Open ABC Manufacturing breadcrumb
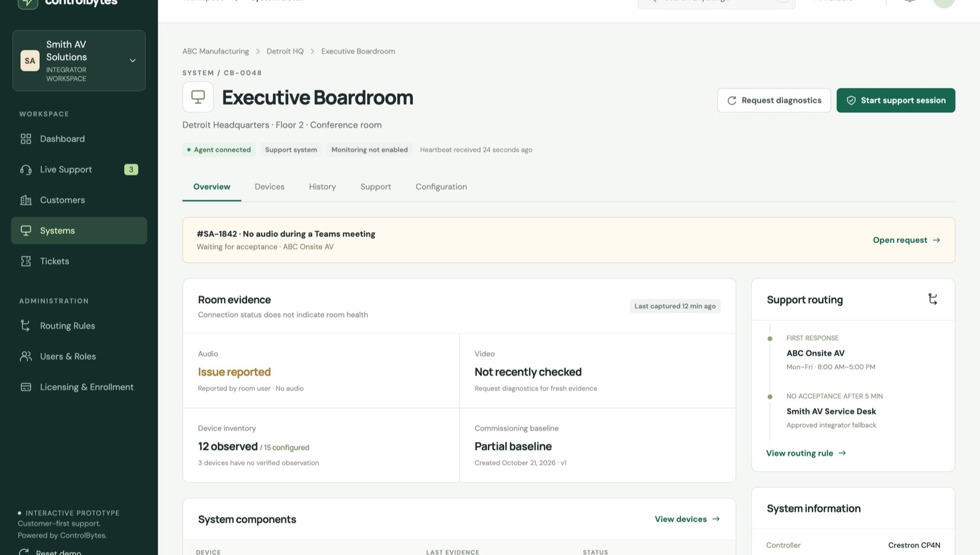 click(216, 51)
